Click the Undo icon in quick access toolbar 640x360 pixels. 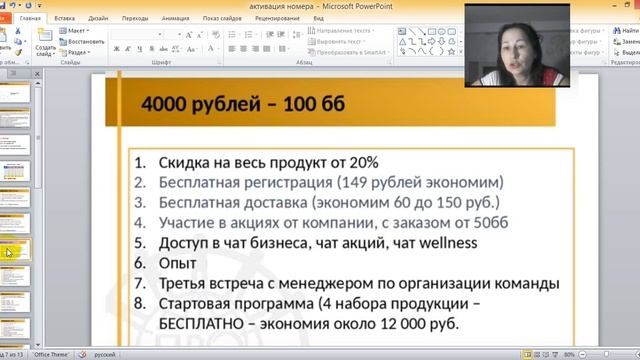point(13,5)
